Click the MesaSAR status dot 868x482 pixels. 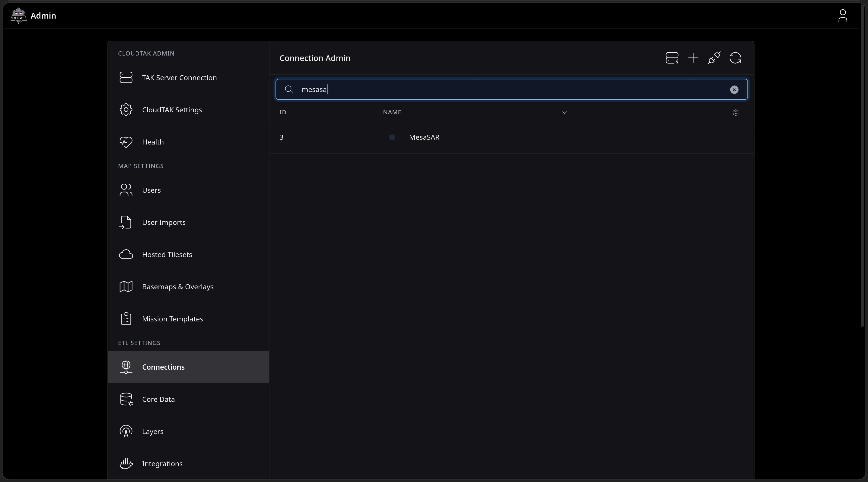point(392,137)
